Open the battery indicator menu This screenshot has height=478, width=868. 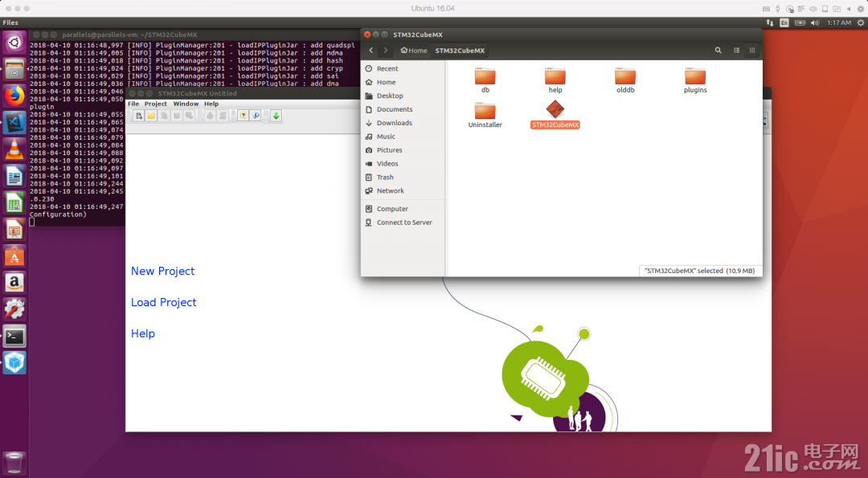[800, 22]
